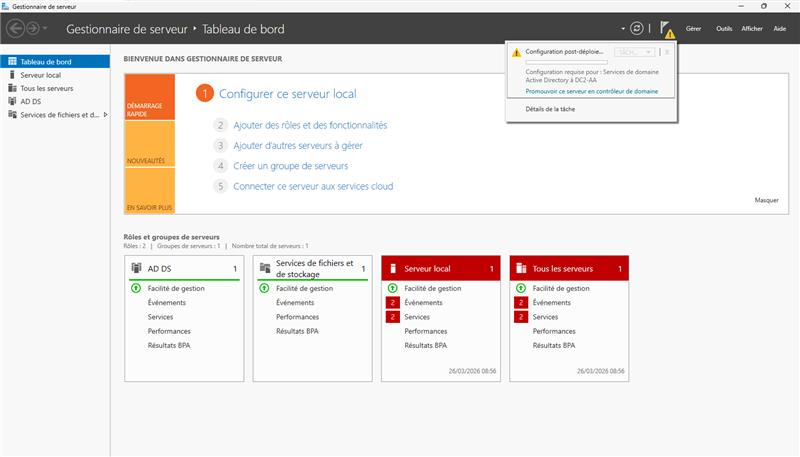Open the Outils menu
800x457 pixels.
tap(723, 29)
